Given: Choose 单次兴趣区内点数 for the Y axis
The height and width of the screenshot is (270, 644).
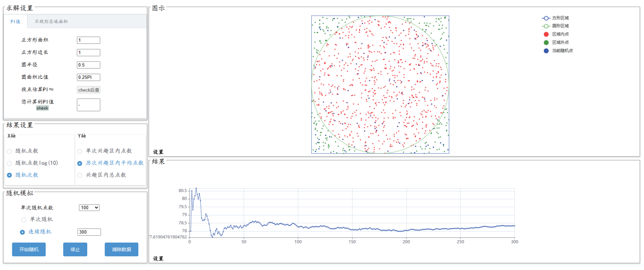Looking at the screenshot, I should (80, 151).
